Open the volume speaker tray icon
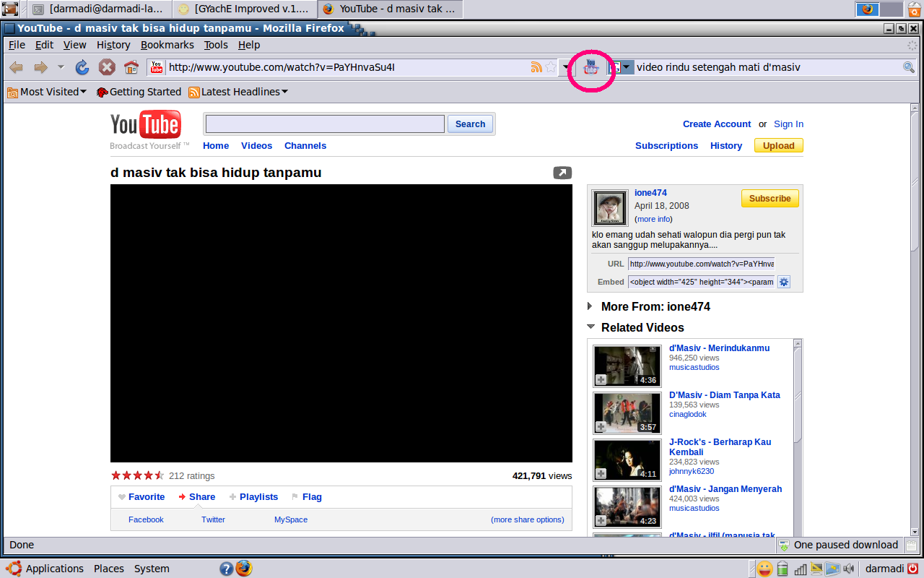The width and height of the screenshot is (924, 578). point(849,569)
